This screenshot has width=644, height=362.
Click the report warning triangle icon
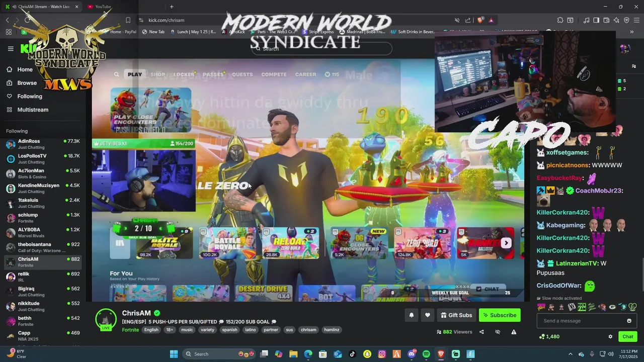tap(514, 332)
